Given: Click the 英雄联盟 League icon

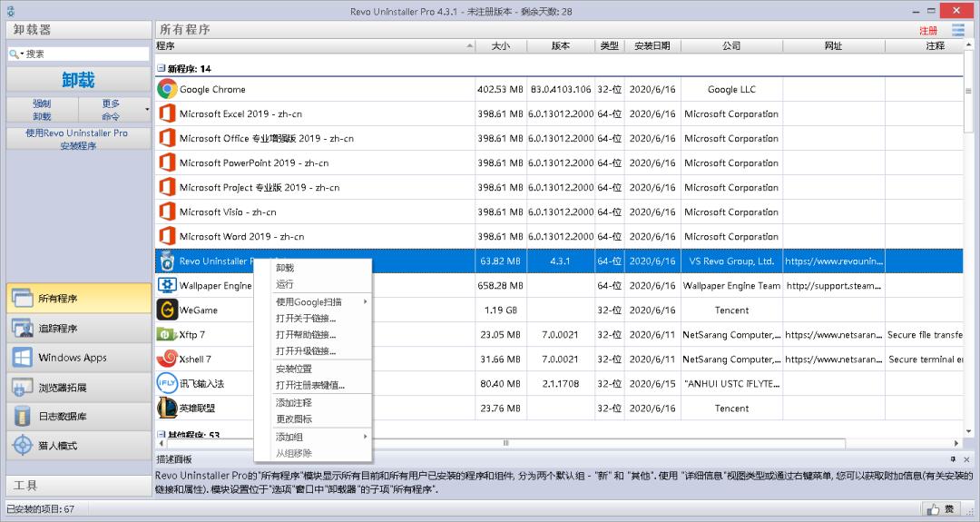Looking at the screenshot, I should [x=167, y=408].
